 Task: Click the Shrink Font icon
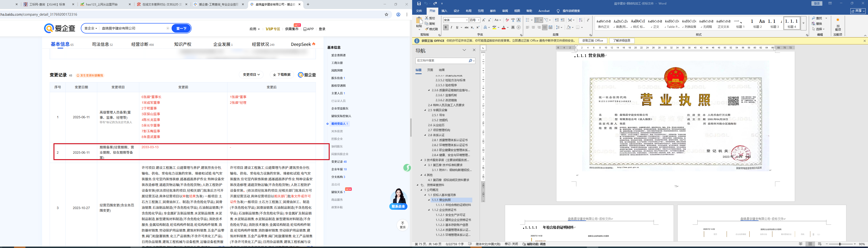point(490,20)
